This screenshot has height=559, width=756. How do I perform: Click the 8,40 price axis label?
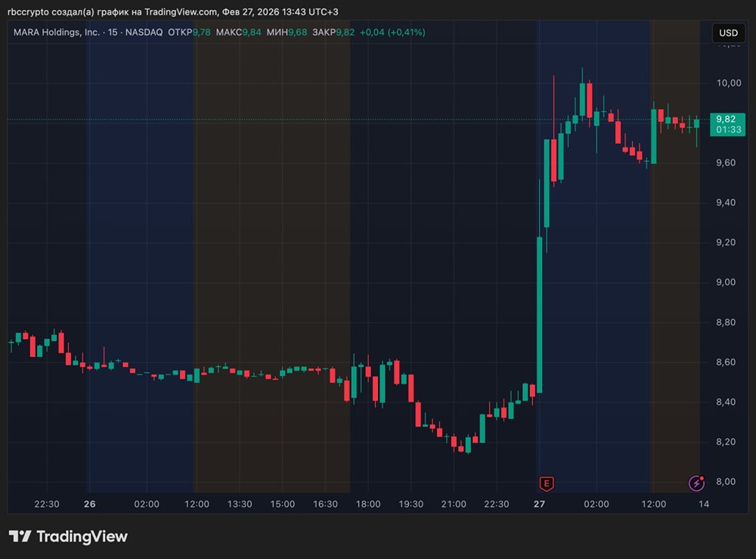[726, 402]
